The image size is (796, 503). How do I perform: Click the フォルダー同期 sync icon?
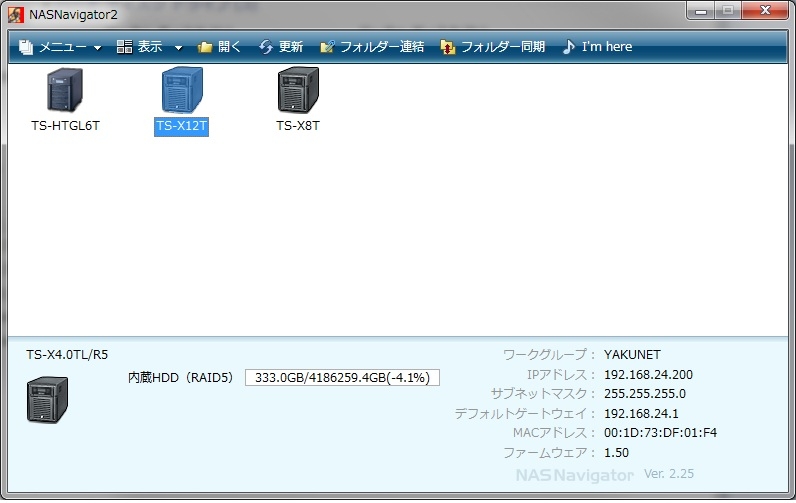point(448,47)
